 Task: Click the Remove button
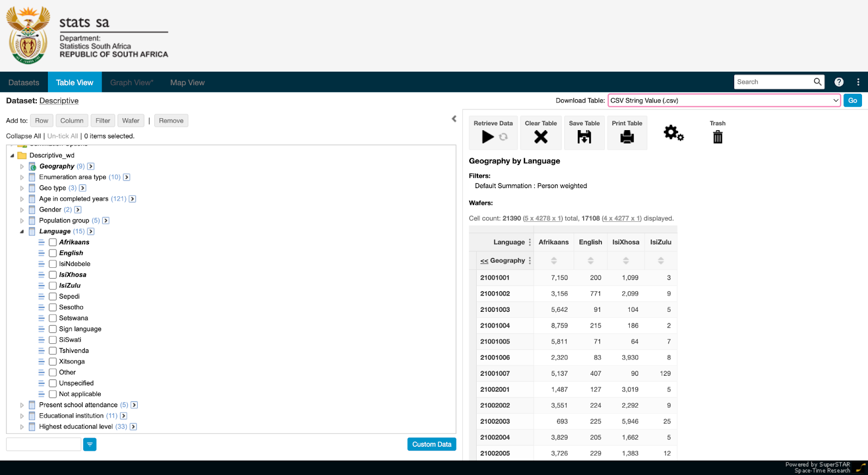click(171, 120)
